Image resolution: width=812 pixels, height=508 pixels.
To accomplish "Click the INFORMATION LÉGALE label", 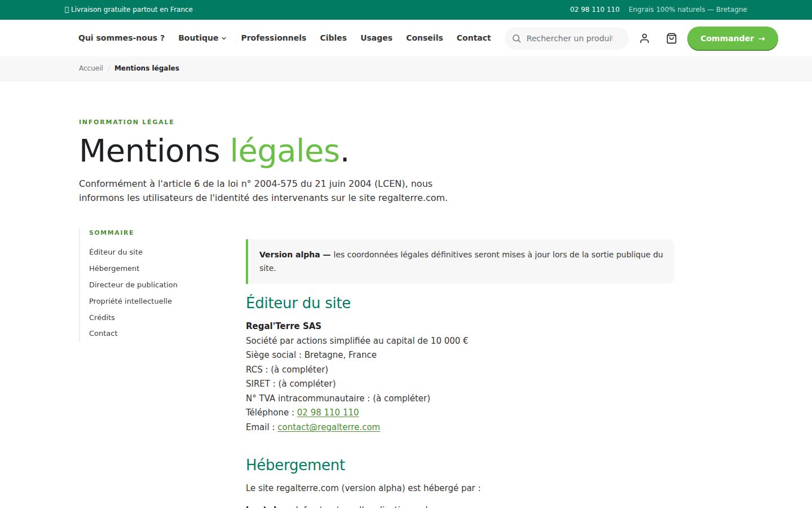I will coord(126,122).
